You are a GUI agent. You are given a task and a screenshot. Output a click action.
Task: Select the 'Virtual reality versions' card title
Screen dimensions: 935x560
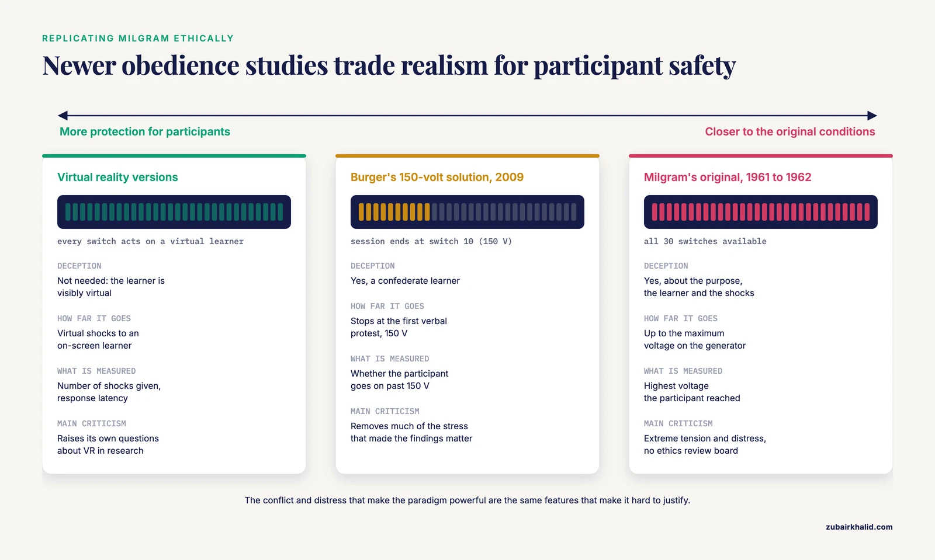117,177
